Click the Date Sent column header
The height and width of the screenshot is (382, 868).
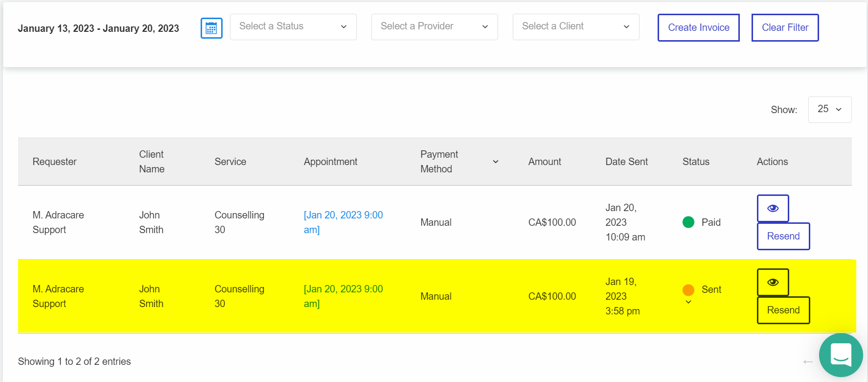626,162
